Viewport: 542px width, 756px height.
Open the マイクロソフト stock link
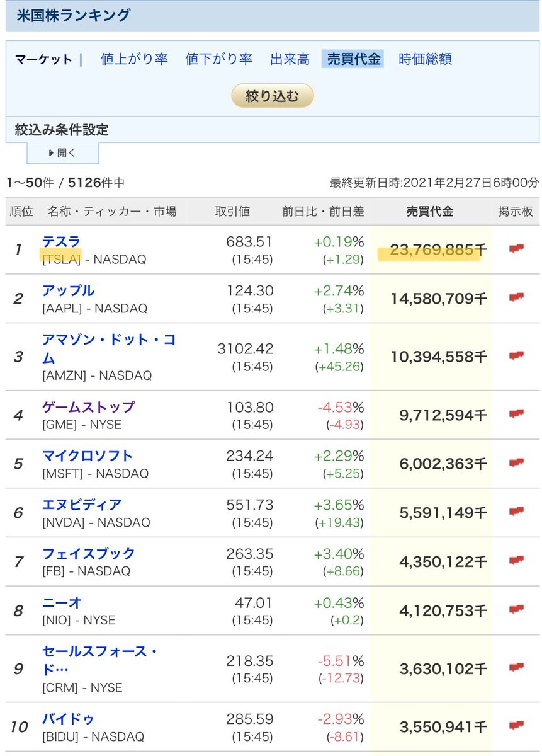pos(88,455)
